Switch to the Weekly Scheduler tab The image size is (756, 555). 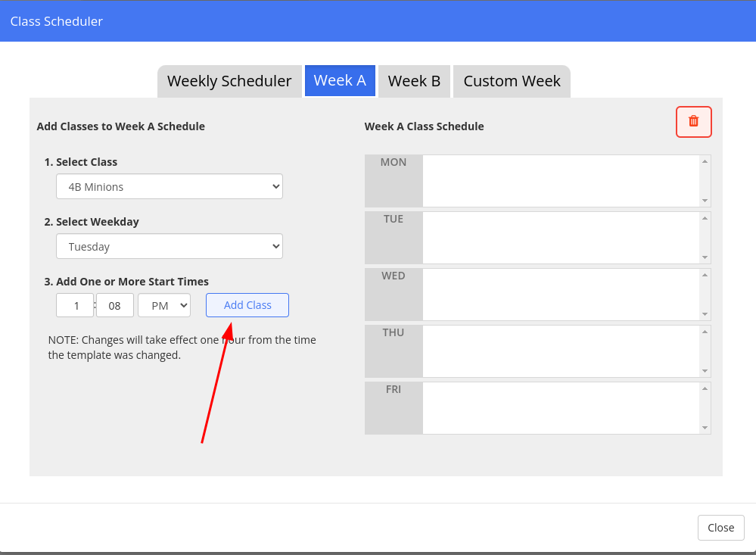click(229, 81)
